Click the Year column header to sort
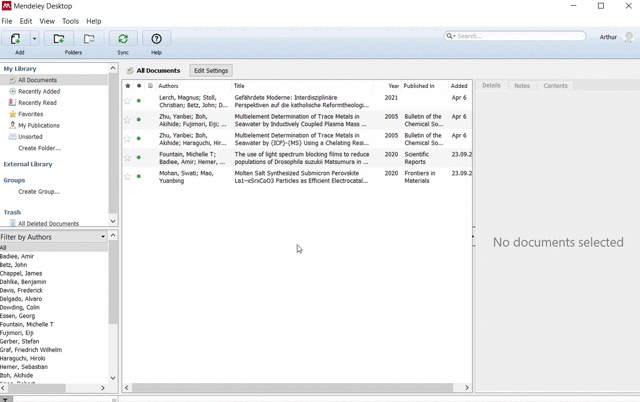The height and width of the screenshot is (402, 640). (x=393, y=86)
